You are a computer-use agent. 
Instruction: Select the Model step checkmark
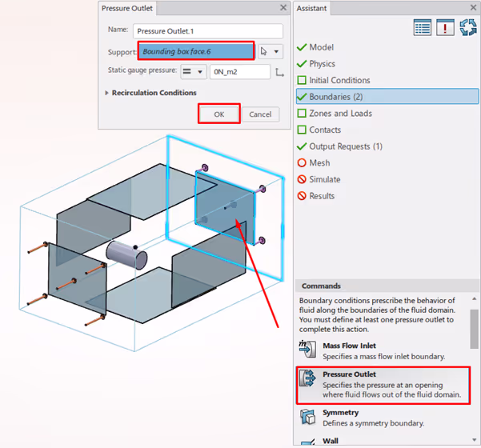(302, 47)
